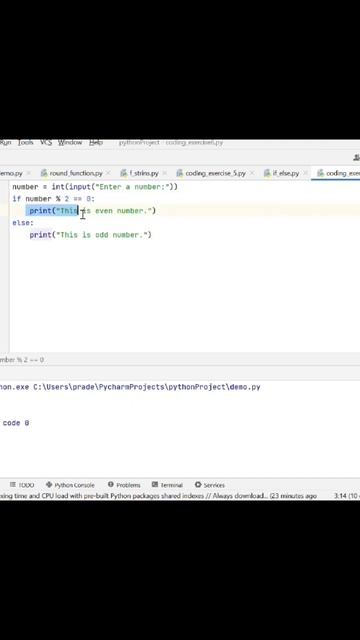Image resolution: width=360 pixels, height=640 pixels.
Task: Click the 'else:' line in editor
Action: [23, 223]
